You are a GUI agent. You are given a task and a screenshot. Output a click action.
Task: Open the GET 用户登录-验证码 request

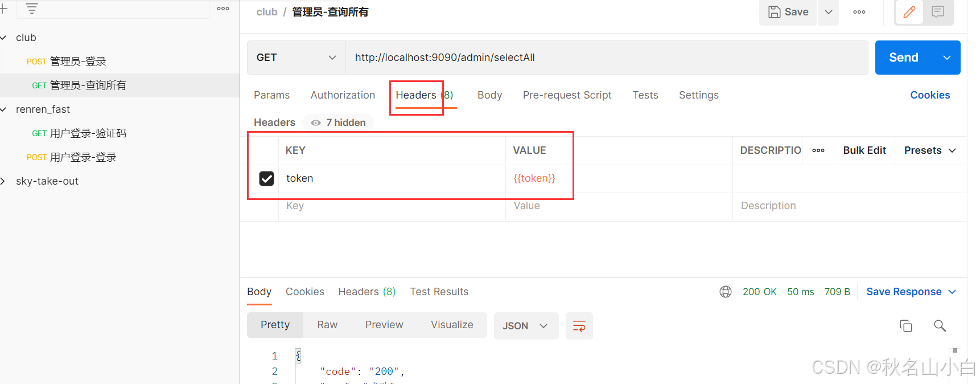pos(79,133)
